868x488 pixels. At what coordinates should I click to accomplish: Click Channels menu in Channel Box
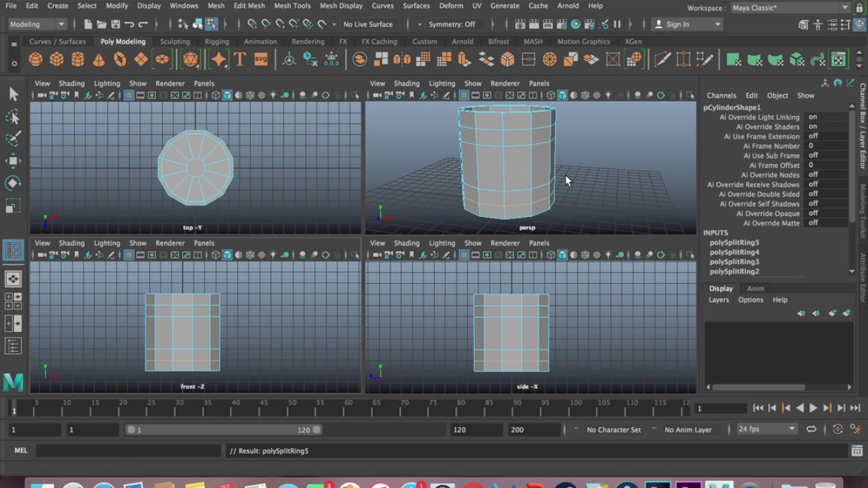point(721,96)
